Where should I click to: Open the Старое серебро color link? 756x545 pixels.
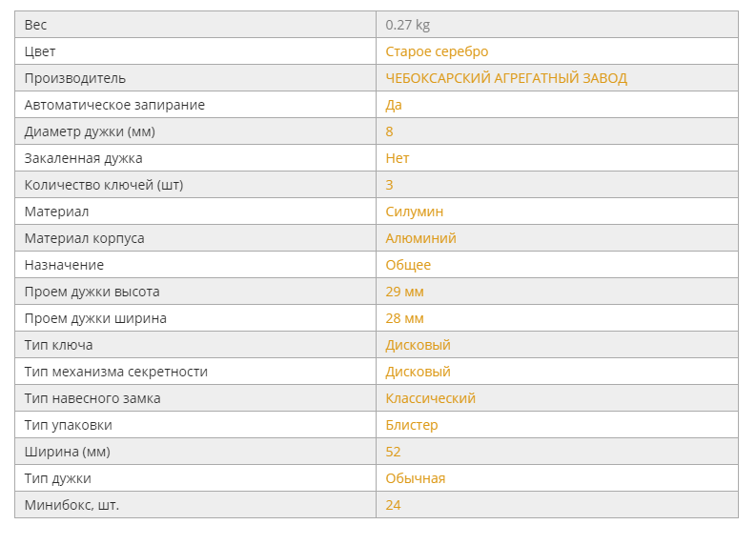pyautogui.click(x=437, y=51)
